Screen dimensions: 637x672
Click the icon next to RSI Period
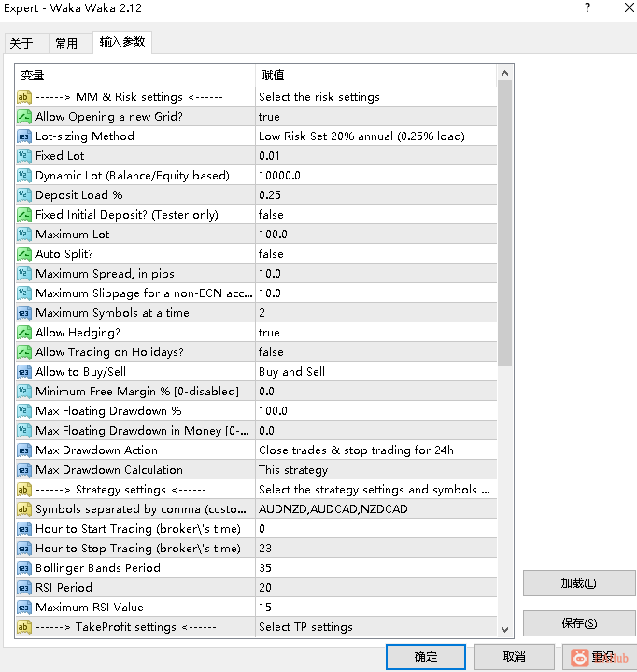click(24, 588)
